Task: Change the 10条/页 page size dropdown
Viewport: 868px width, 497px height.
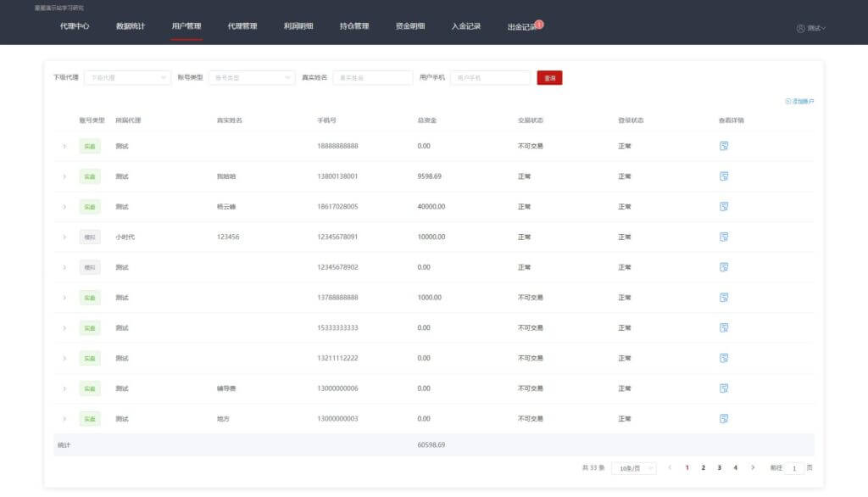Action: click(x=634, y=468)
